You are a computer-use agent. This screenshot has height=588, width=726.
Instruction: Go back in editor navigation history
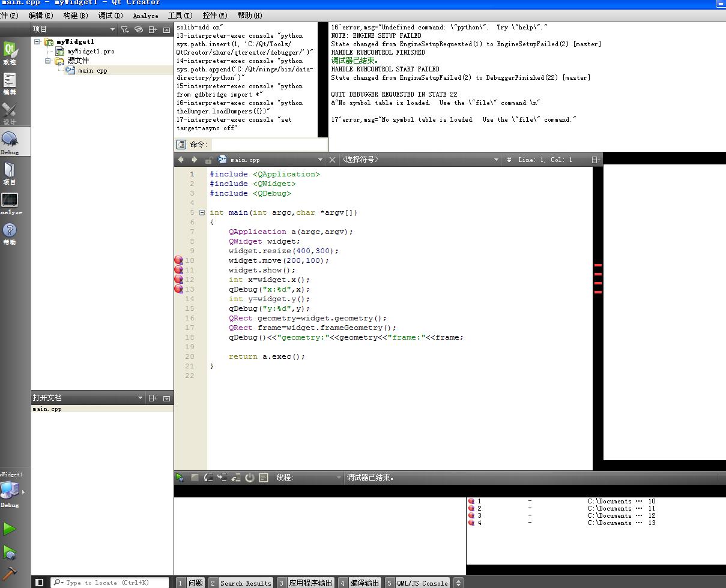181,160
